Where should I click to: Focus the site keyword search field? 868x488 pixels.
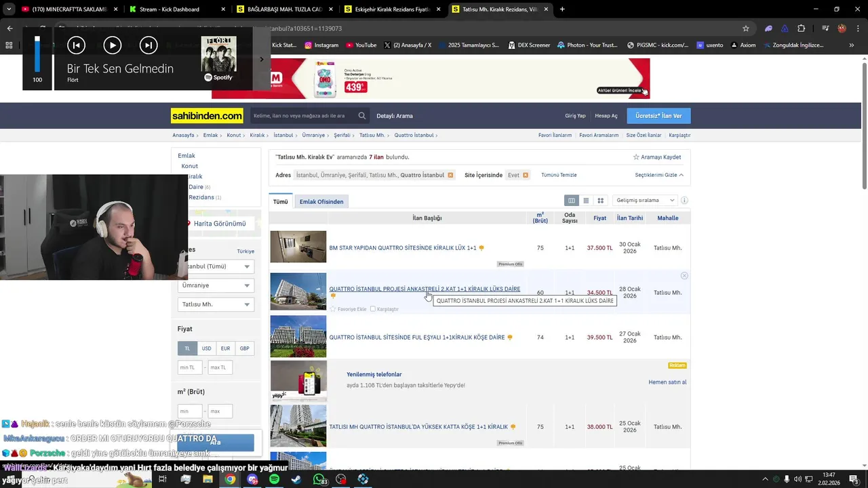point(303,116)
